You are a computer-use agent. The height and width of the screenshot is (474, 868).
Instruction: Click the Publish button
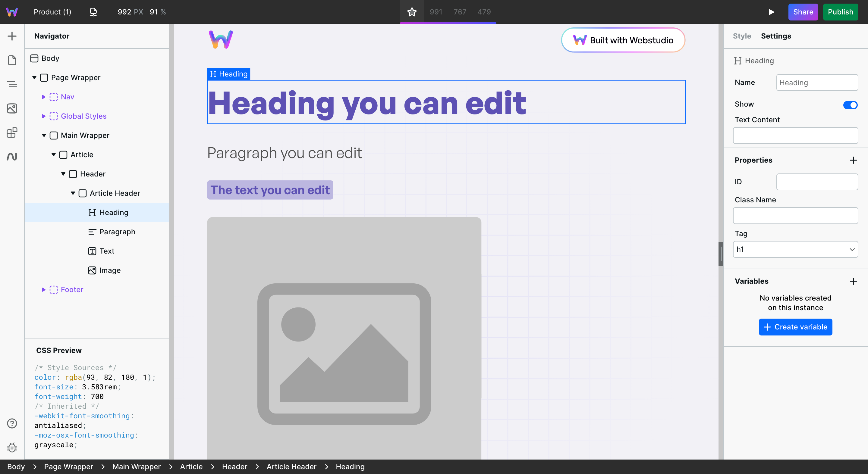[840, 12]
